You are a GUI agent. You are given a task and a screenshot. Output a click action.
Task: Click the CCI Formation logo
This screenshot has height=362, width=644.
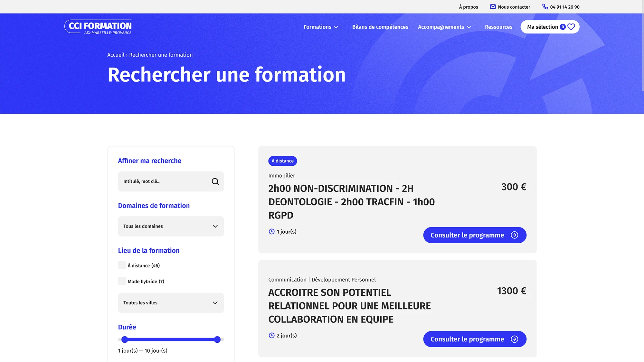pyautogui.click(x=98, y=27)
